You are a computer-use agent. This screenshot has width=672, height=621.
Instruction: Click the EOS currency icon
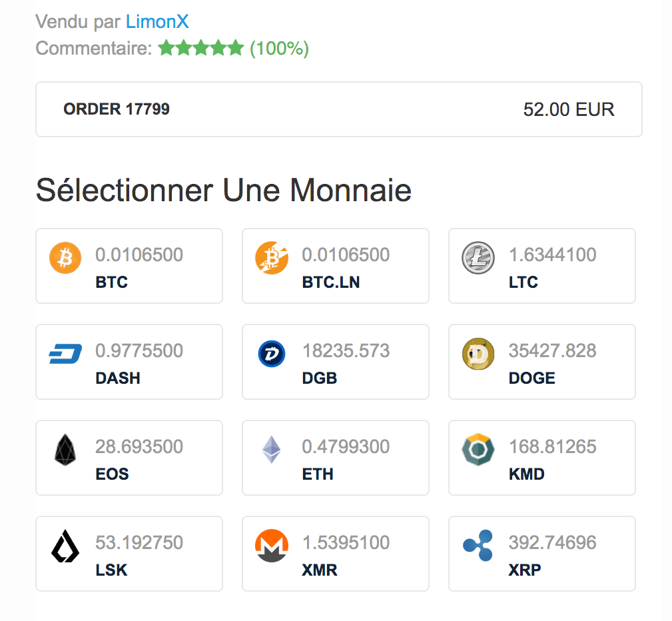(65, 450)
